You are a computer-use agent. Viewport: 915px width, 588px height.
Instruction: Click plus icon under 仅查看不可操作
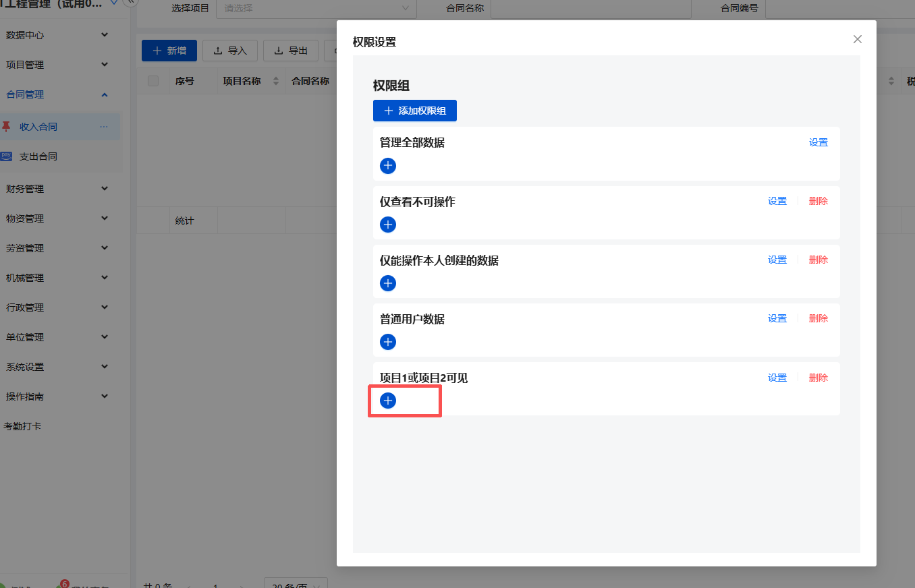point(388,225)
